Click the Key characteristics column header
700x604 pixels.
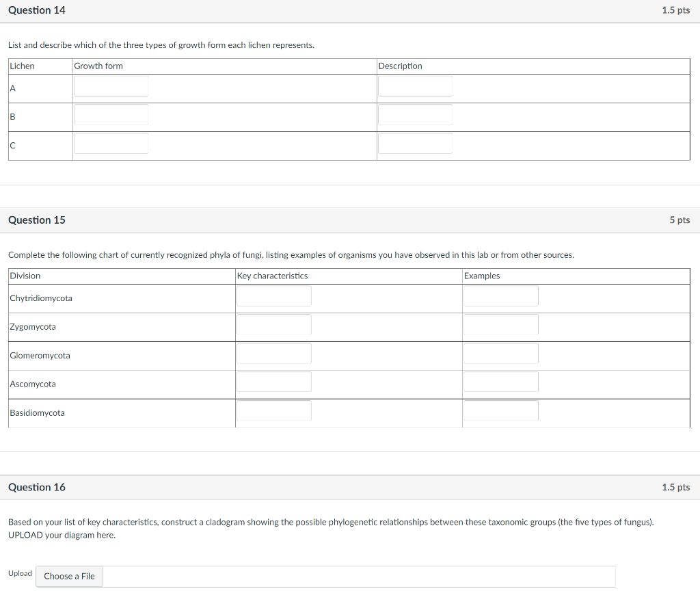(349, 276)
